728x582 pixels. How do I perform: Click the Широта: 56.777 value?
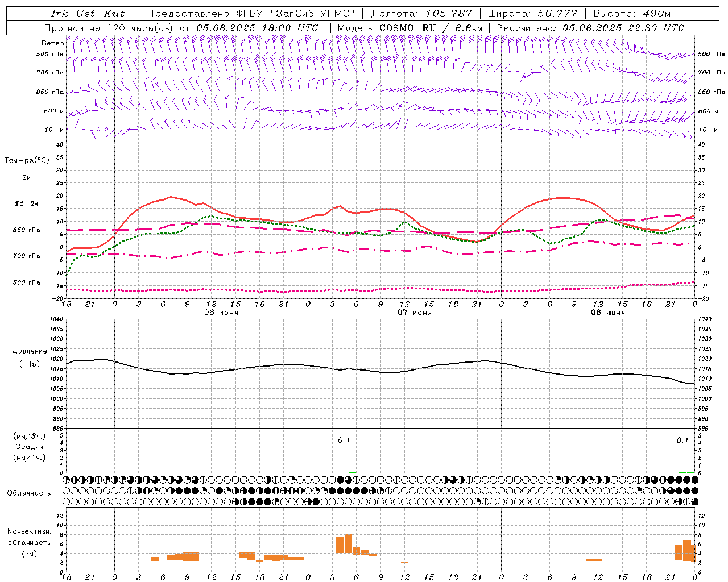(x=532, y=13)
